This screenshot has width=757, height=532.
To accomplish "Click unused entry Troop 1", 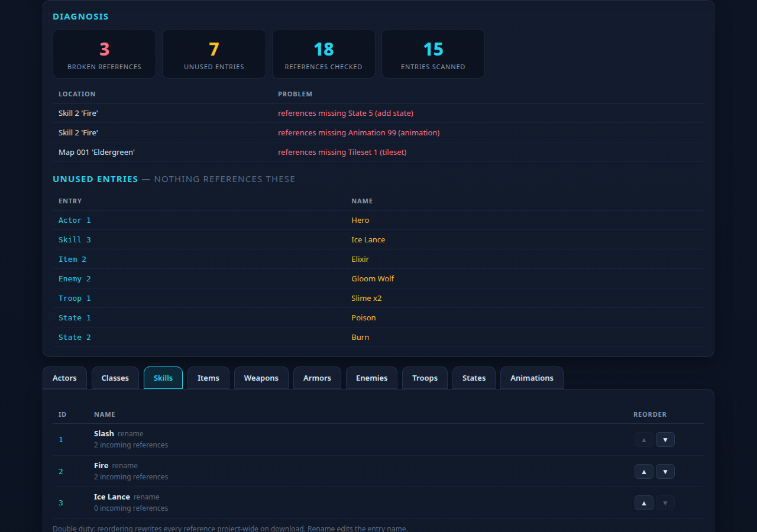I will coord(75,299).
